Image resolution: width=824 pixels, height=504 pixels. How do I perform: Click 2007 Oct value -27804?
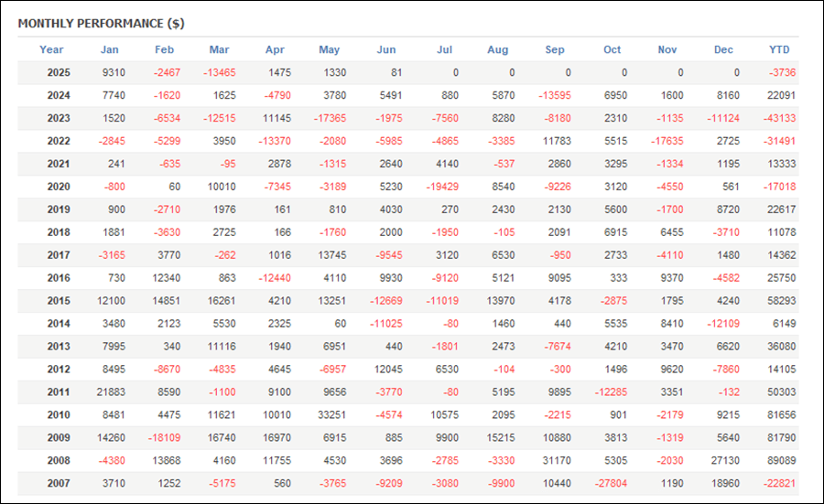[x=612, y=484]
